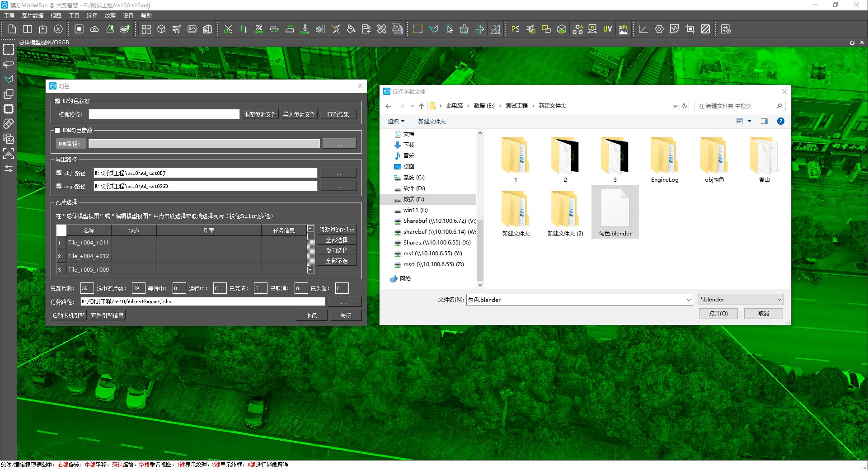This screenshot has width=868, height=470.
Task: Click the settings gear toolbar icon
Action: 659,29
